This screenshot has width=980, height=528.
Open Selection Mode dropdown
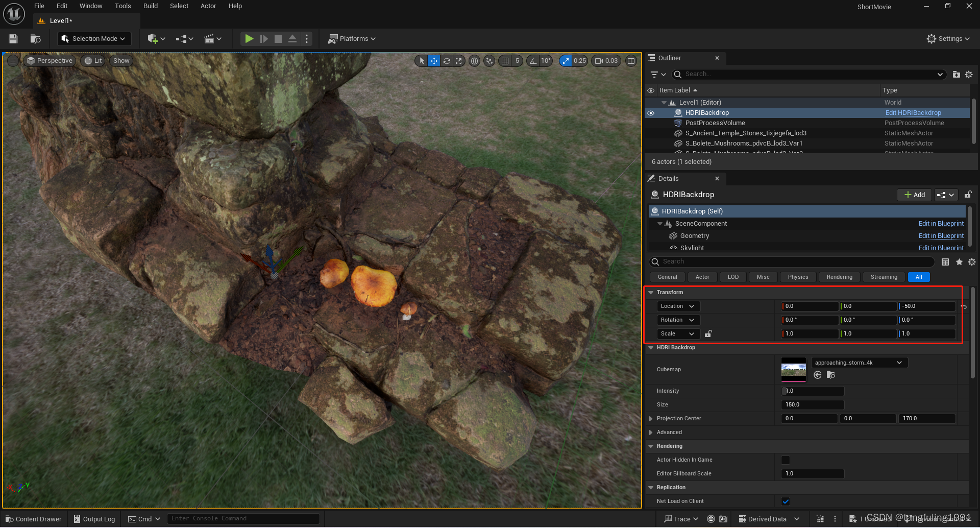point(94,39)
